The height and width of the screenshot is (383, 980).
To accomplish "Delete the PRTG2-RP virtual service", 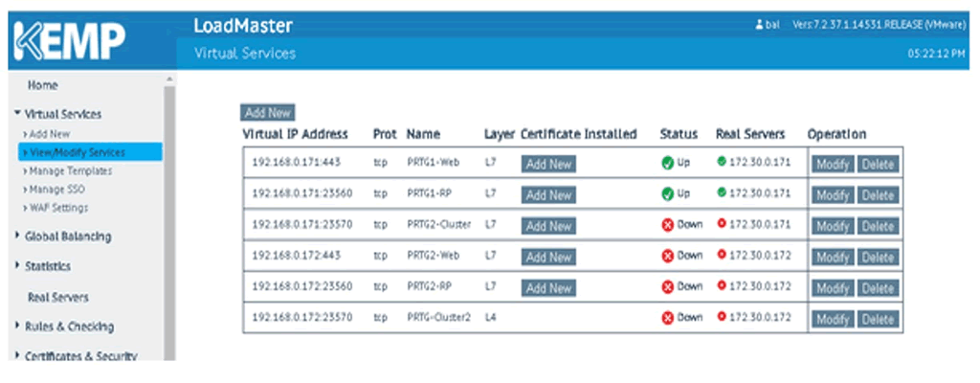I will (x=878, y=288).
